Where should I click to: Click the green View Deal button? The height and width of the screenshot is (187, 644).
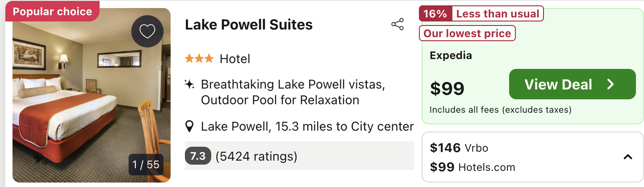click(x=572, y=84)
